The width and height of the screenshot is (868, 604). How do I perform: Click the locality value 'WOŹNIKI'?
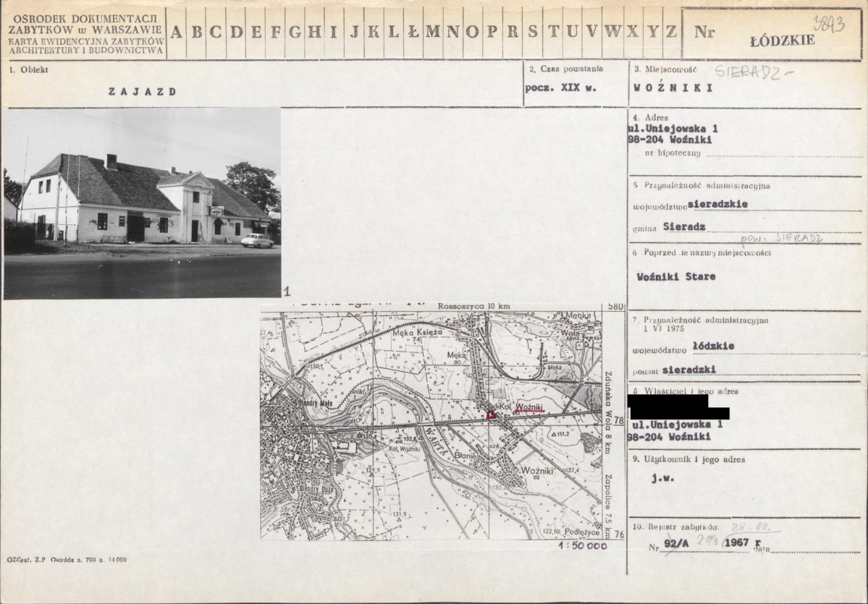pyautogui.click(x=673, y=88)
